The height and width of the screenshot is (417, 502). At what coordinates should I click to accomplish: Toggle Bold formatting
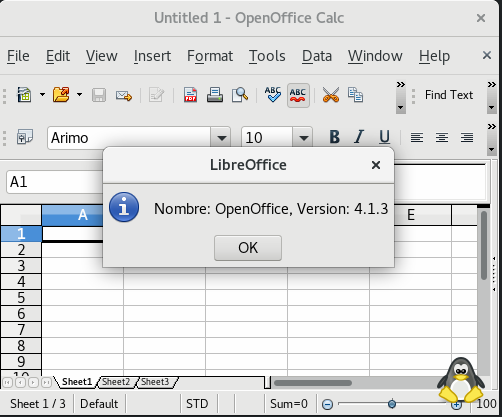tap(334, 137)
